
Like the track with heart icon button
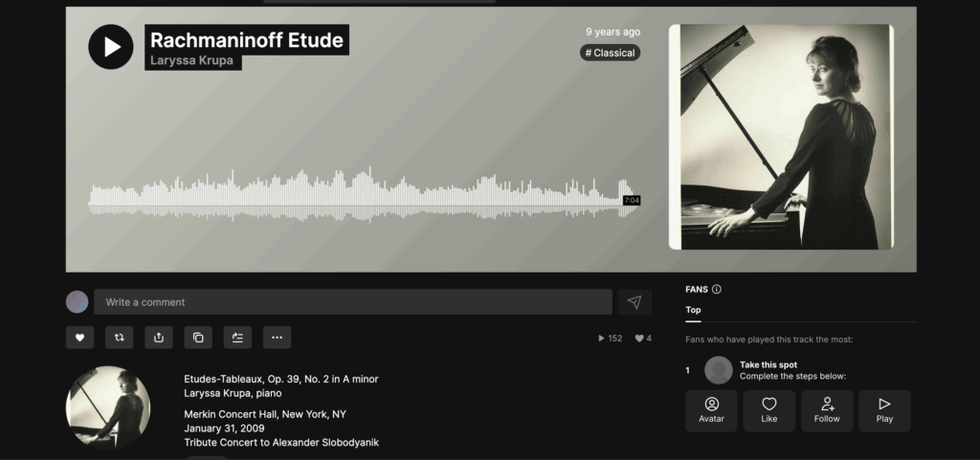click(80, 338)
